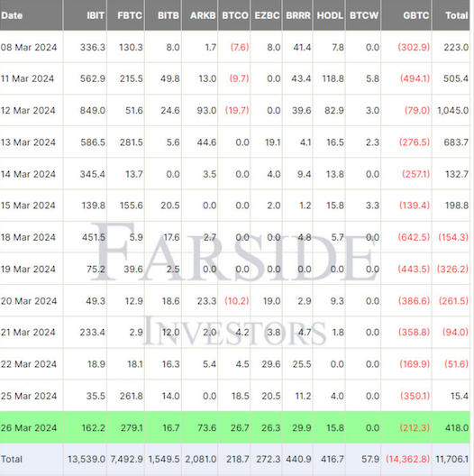
Task: Click ARKB cumulative total 2,081.0
Action: tap(201, 459)
